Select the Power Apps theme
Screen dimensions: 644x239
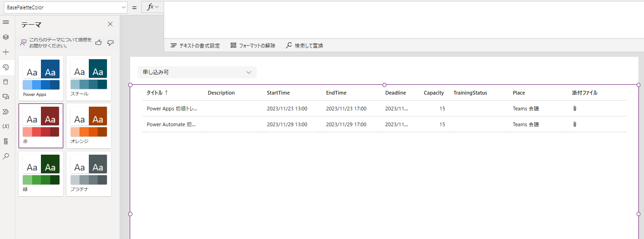41,78
